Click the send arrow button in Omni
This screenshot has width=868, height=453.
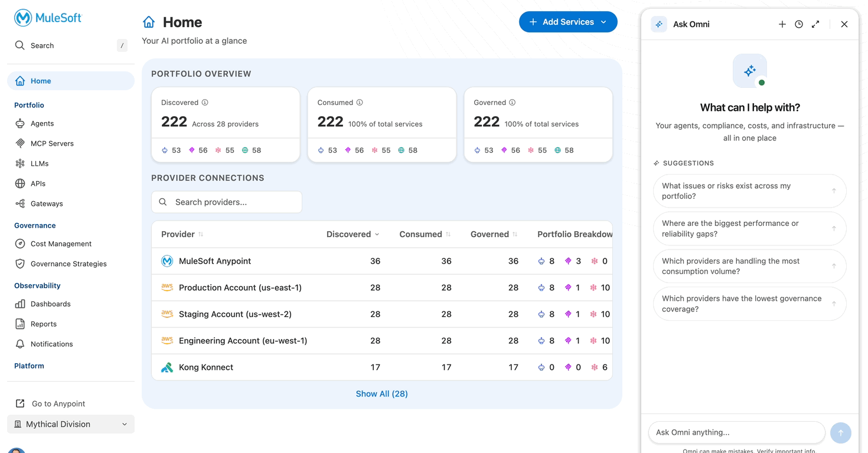tap(841, 432)
